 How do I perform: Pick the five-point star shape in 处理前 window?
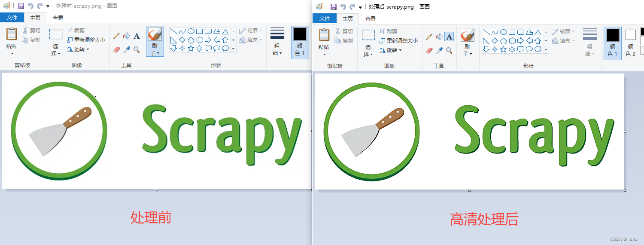point(191,49)
